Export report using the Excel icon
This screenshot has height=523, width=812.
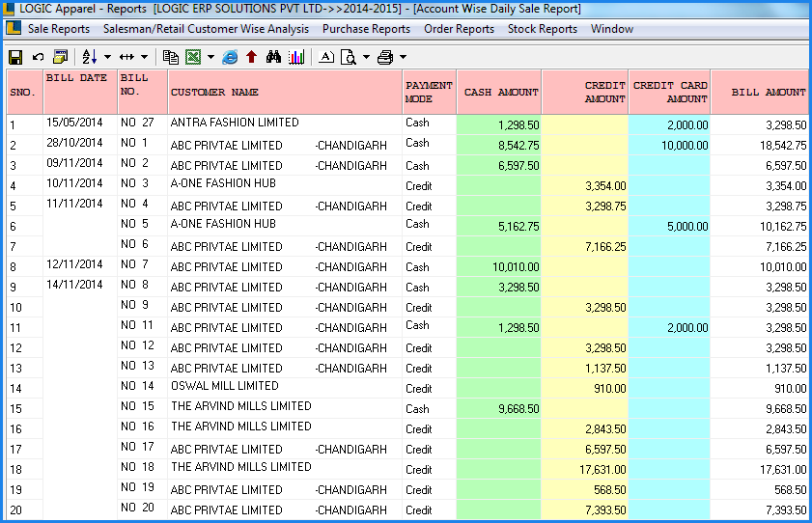[x=193, y=57]
